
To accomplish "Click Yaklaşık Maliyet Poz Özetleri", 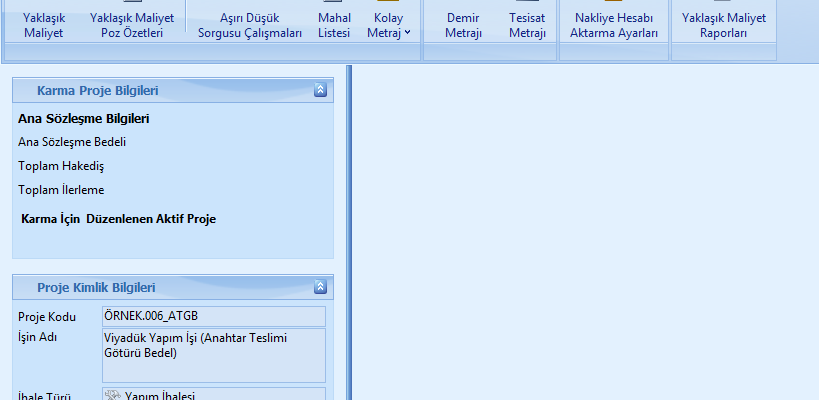I will [x=132, y=25].
